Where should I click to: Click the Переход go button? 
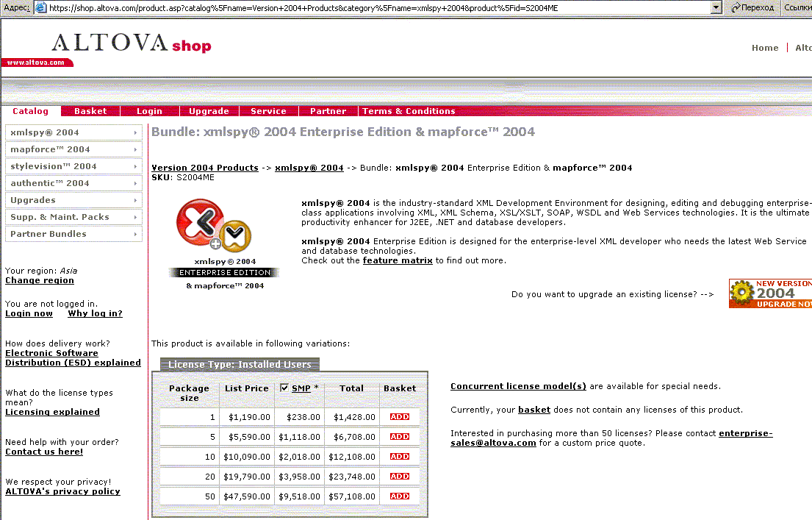(x=752, y=7)
